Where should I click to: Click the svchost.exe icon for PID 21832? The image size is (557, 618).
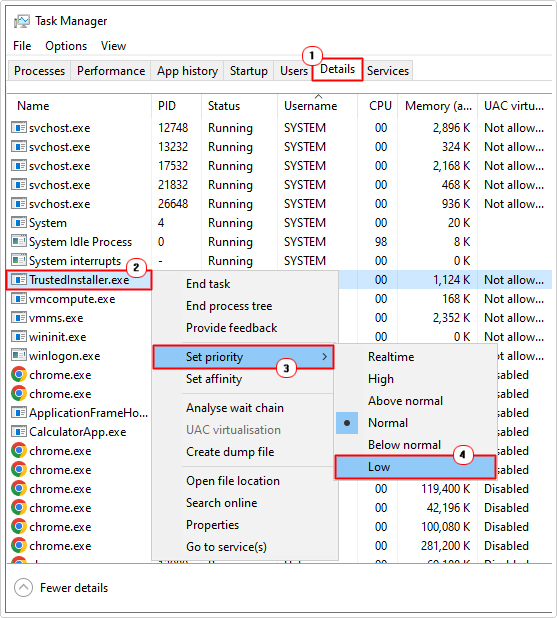click(19, 184)
